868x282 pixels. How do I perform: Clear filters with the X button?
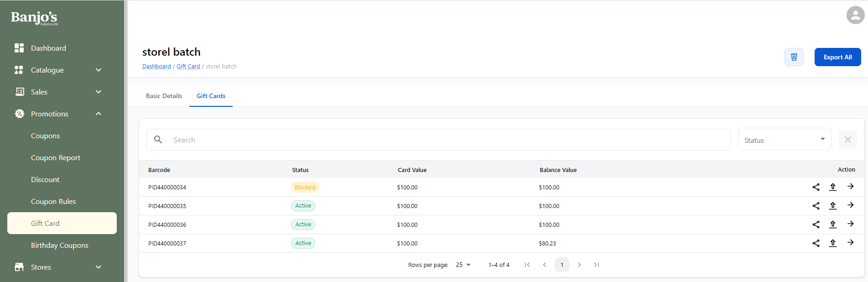(847, 140)
